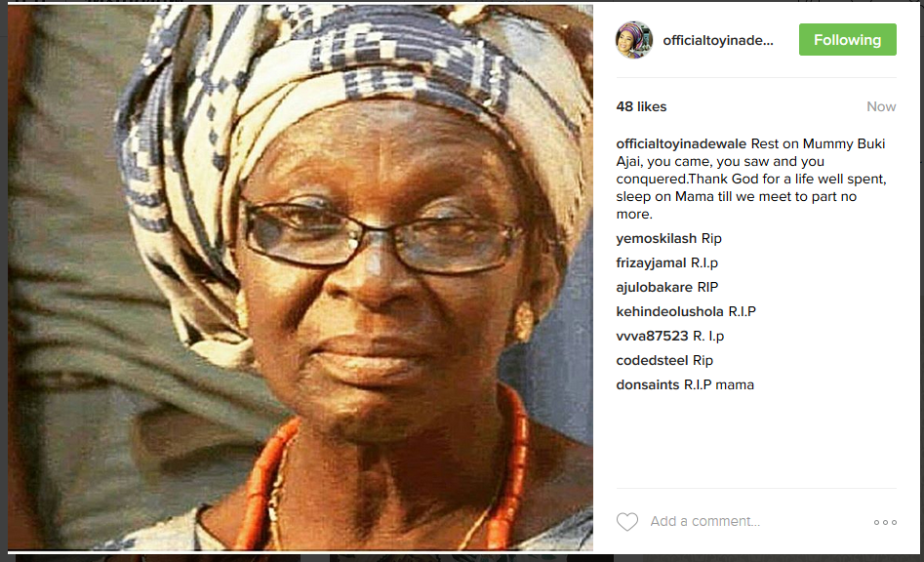Viewport: 924px width, 562px height.
Task: View the 48 likes list
Action: point(641,106)
